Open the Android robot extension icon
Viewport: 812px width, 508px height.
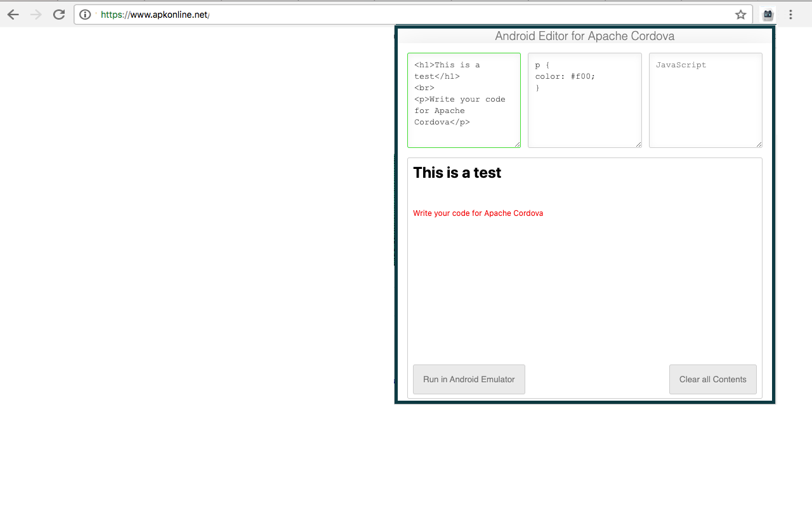coord(768,15)
